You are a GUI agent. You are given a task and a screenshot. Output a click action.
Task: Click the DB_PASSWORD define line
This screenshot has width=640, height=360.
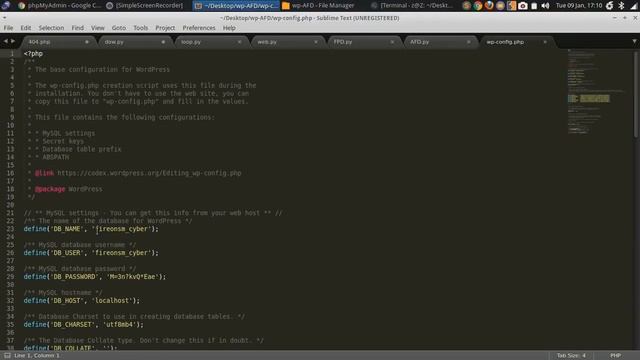(x=95, y=277)
